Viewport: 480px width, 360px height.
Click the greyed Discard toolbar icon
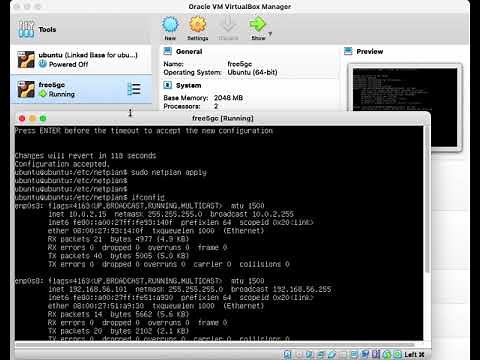pos(228,25)
